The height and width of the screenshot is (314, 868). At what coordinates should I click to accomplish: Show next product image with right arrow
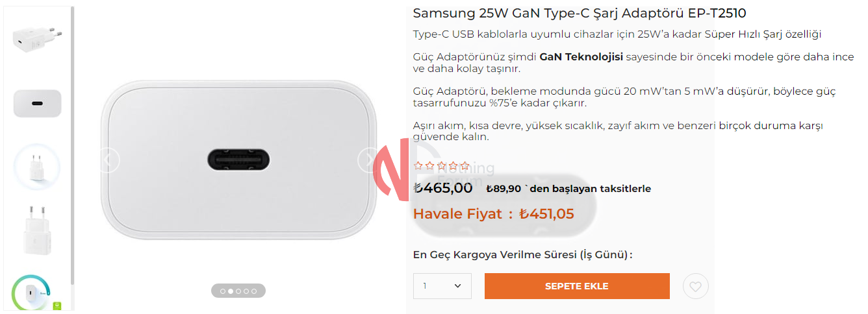(x=369, y=160)
